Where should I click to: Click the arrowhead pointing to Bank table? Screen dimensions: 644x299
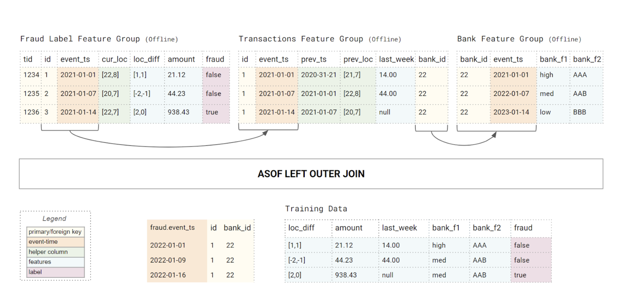[494, 135]
